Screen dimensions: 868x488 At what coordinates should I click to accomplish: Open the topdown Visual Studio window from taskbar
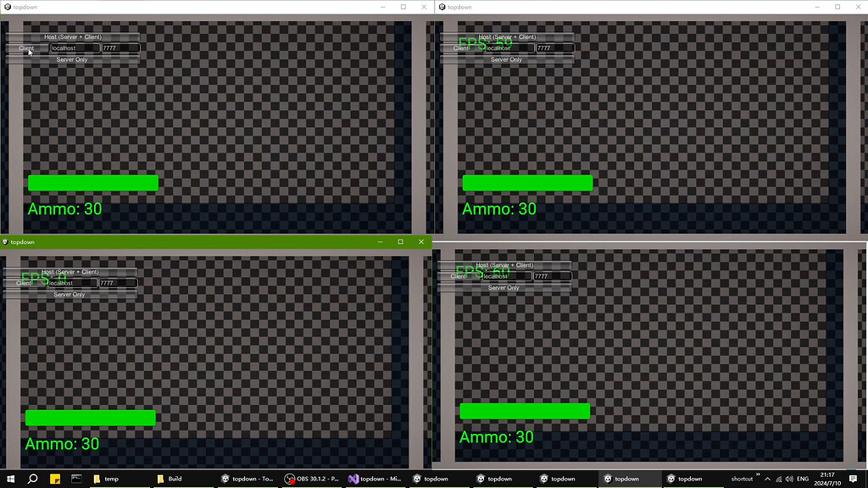click(376, 479)
